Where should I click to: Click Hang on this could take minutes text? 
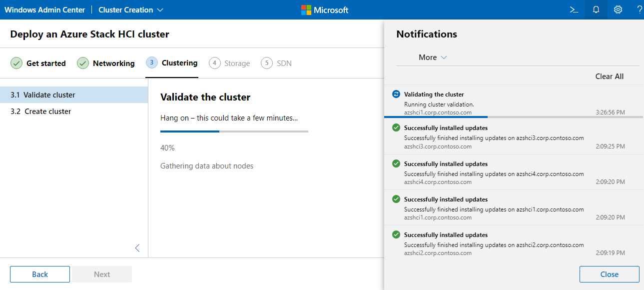pos(229,118)
